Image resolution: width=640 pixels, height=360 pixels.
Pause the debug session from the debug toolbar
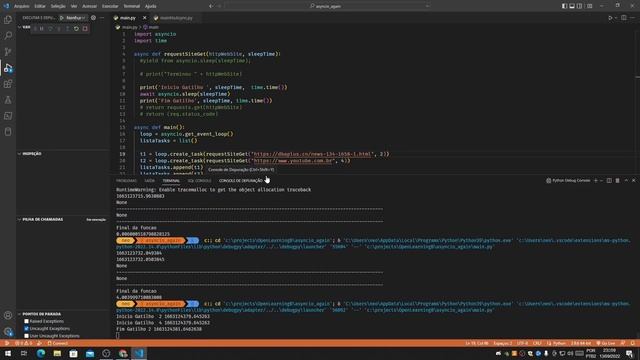pyautogui.click(x=42, y=29)
